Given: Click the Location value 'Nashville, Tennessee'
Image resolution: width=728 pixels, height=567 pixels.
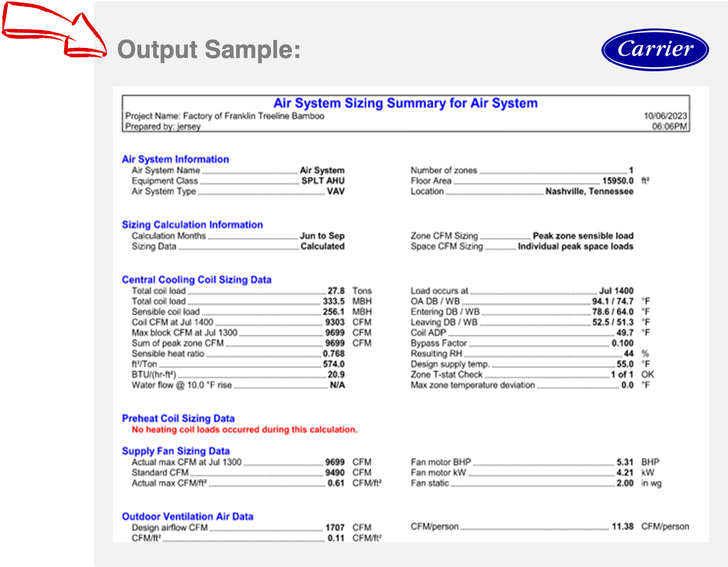Looking at the screenshot, I should pos(589,191).
